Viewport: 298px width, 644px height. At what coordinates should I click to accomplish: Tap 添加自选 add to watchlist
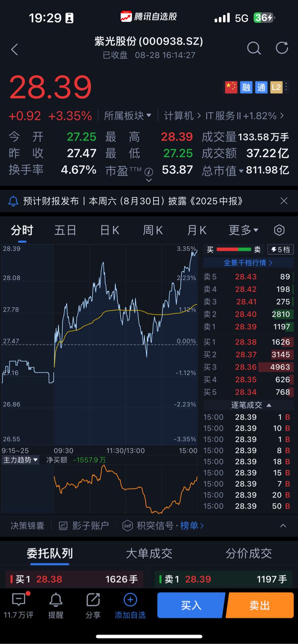(x=130, y=606)
